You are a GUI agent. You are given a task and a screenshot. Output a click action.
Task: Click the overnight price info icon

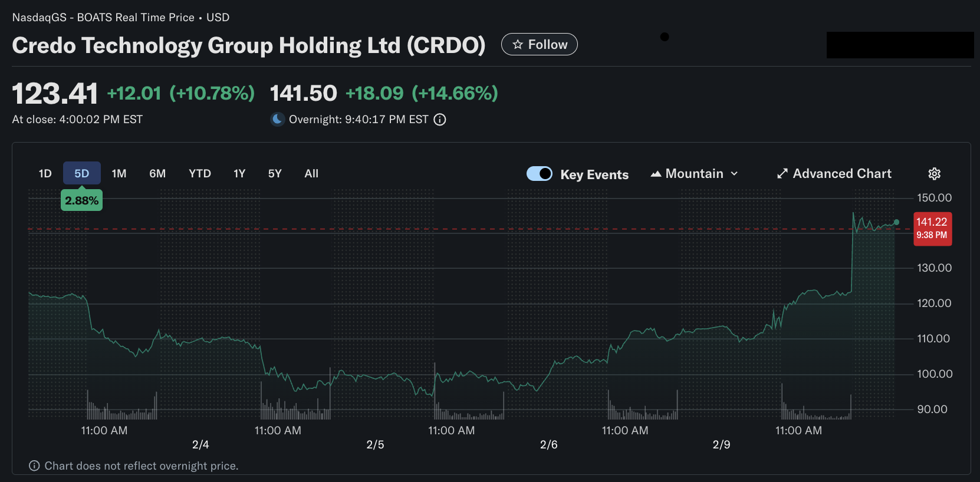[440, 120]
